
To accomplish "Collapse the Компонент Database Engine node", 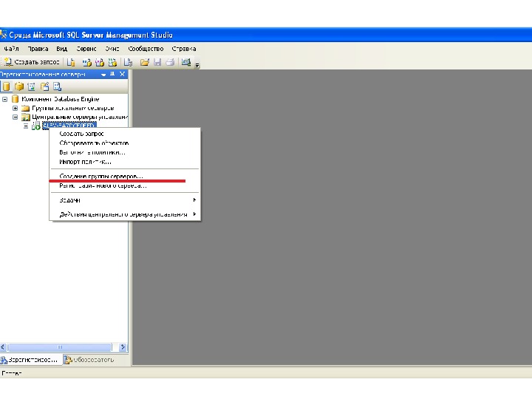I will (4, 99).
